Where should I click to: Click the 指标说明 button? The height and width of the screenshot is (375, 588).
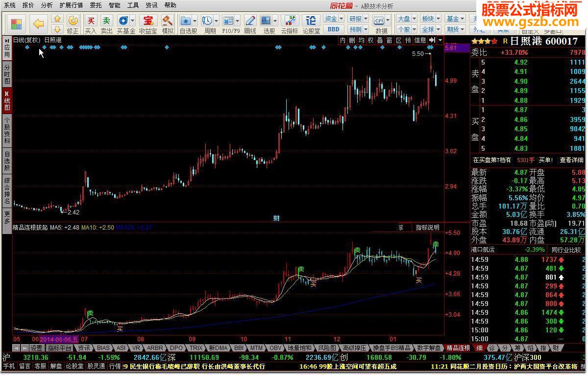(427, 227)
